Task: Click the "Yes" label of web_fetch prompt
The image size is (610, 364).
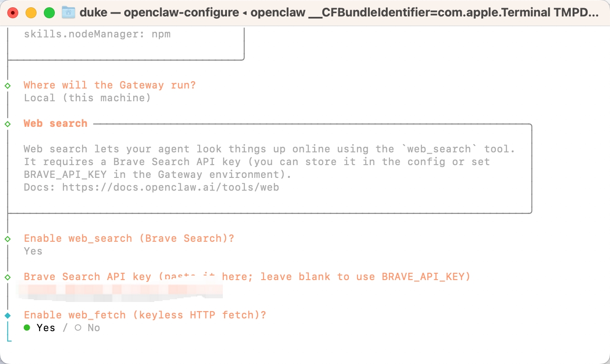Action: pos(46,328)
